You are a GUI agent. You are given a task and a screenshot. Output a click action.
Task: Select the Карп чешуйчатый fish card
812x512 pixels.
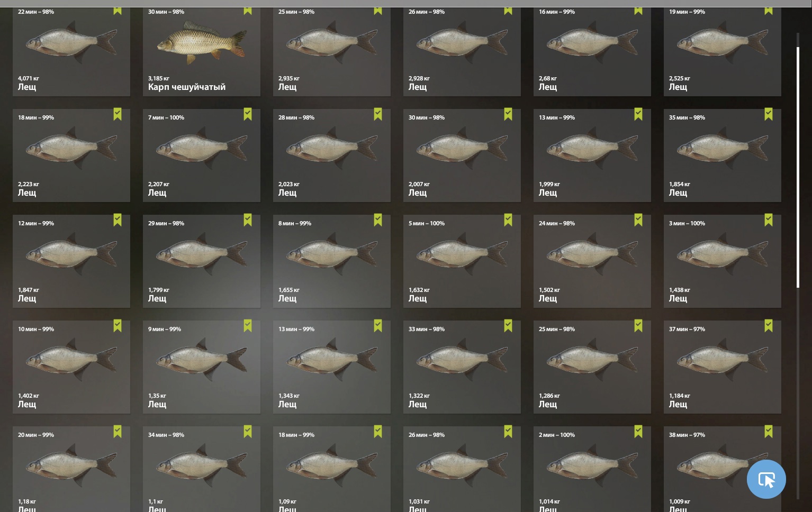[x=202, y=52]
